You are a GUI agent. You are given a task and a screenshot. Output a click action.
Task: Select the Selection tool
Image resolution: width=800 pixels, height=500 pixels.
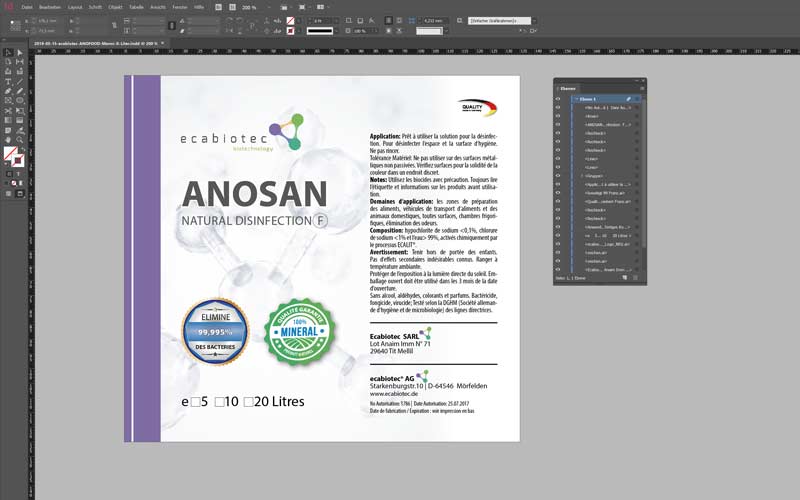8,53
